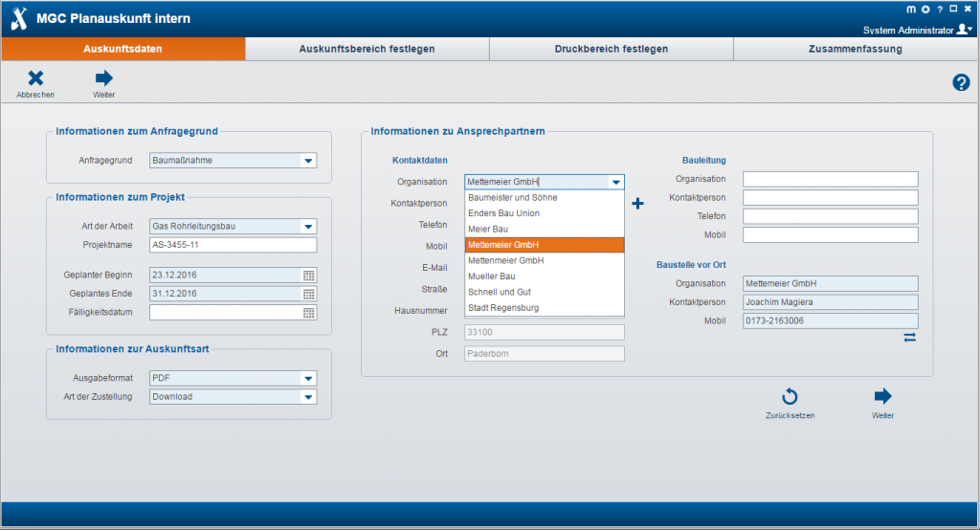Switch to Auskunftsbereich festlegen tab
Viewport: 980px width, 530px height.
click(367, 49)
